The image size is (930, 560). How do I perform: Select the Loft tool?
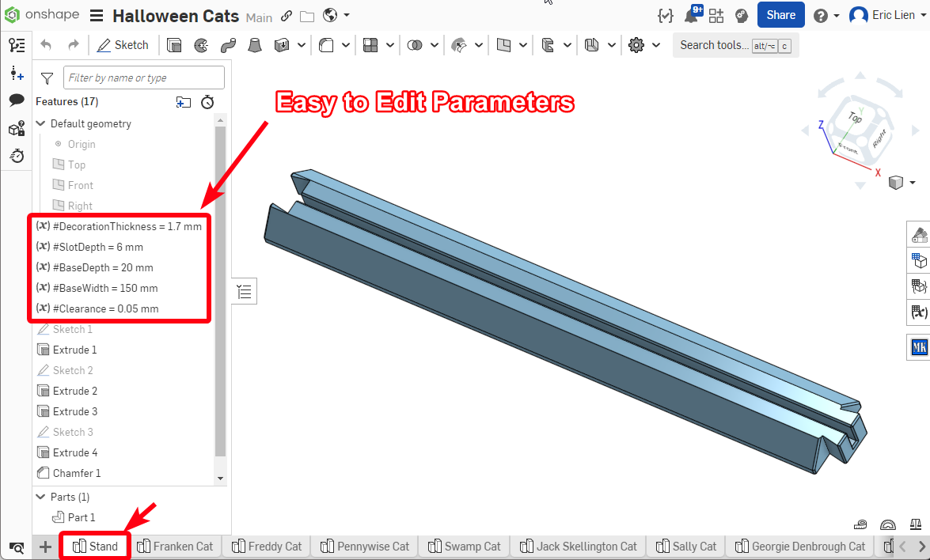[255, 45]
